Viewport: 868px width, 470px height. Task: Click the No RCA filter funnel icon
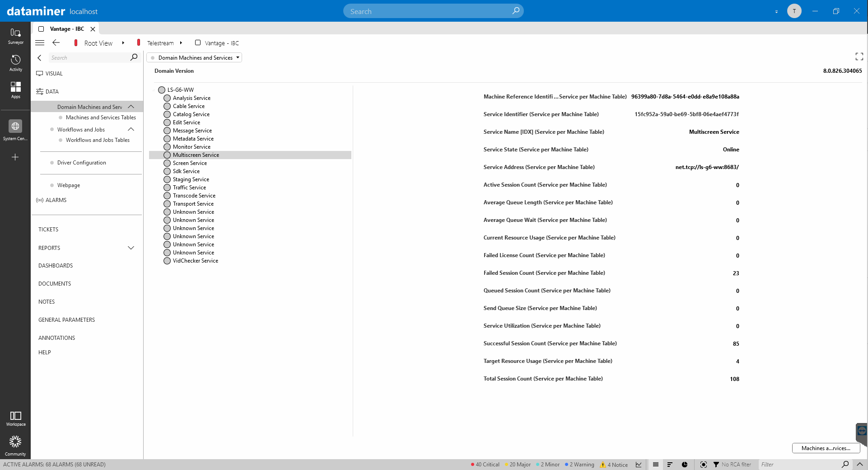(716, 465)
